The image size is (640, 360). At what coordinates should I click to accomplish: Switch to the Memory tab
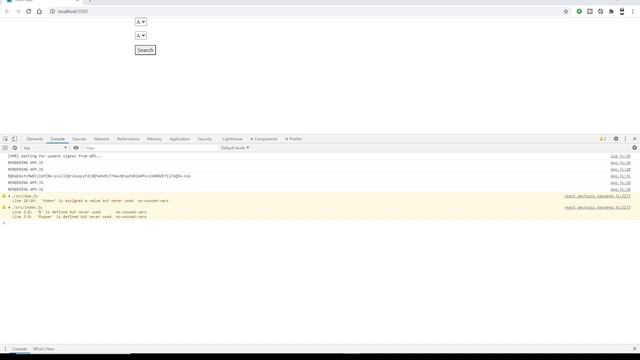click(154, 139)
